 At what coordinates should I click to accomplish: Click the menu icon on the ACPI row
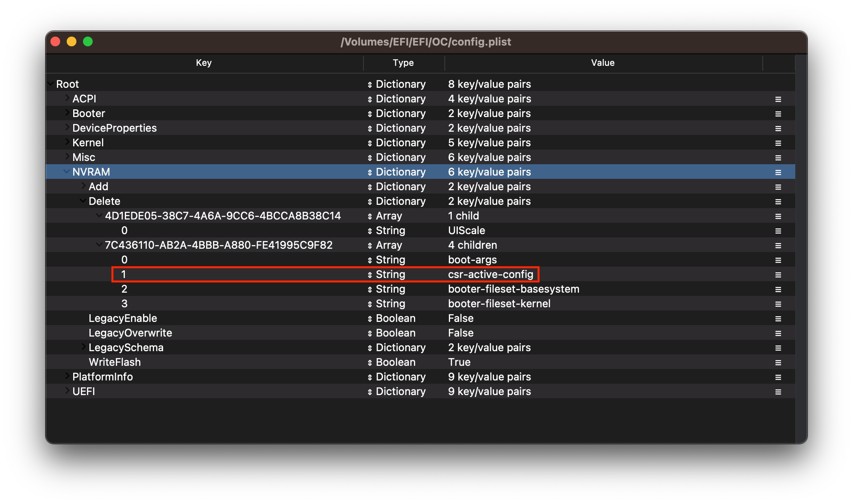(x=778, y=99)
